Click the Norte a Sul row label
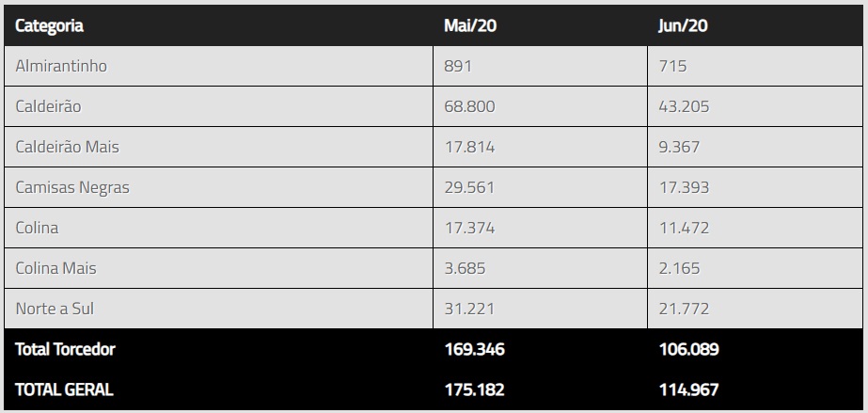 tap(55, 309)
